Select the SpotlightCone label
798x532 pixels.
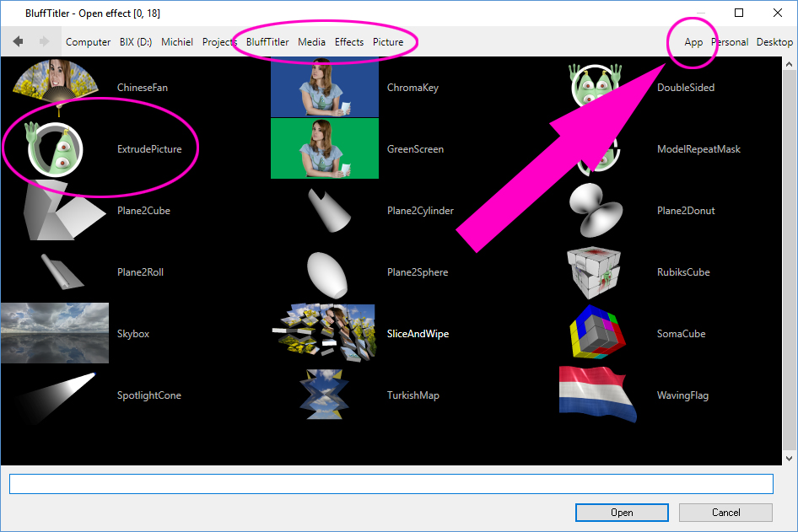point(149,395)
